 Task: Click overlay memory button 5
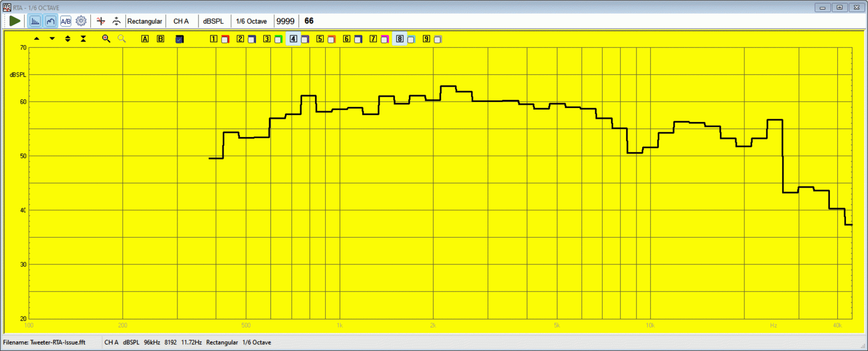(x=320, y=39)
